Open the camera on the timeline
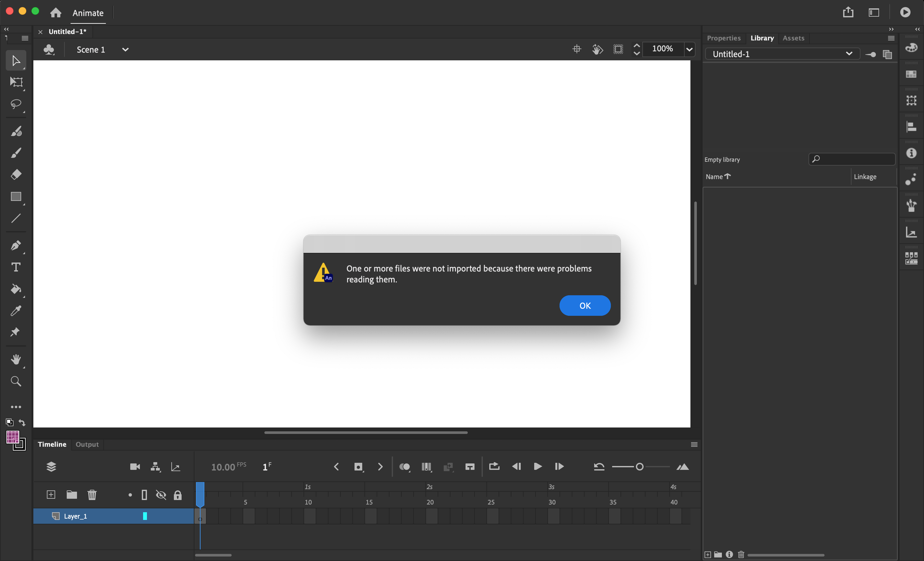This screenshot has width=924, height=561. point(135,467)
